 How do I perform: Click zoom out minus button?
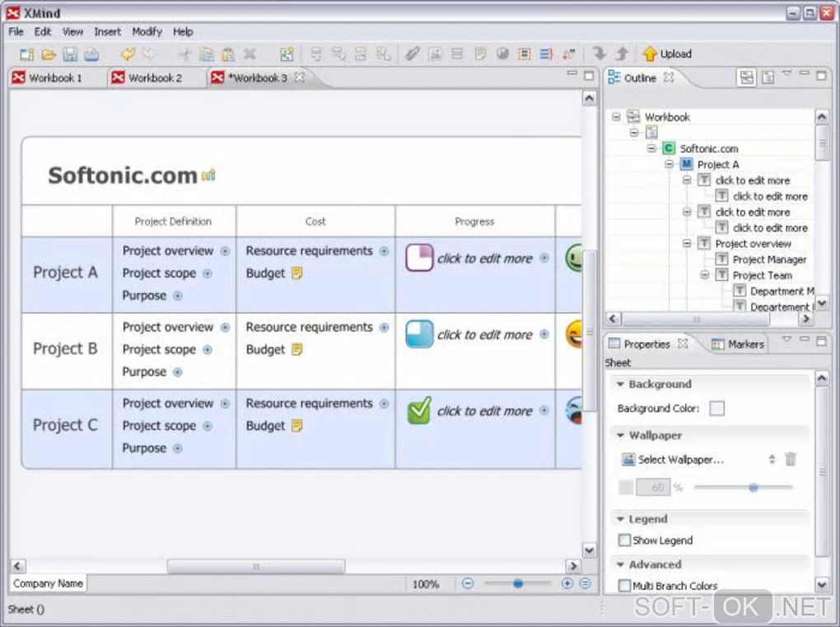tap(468, 583)
